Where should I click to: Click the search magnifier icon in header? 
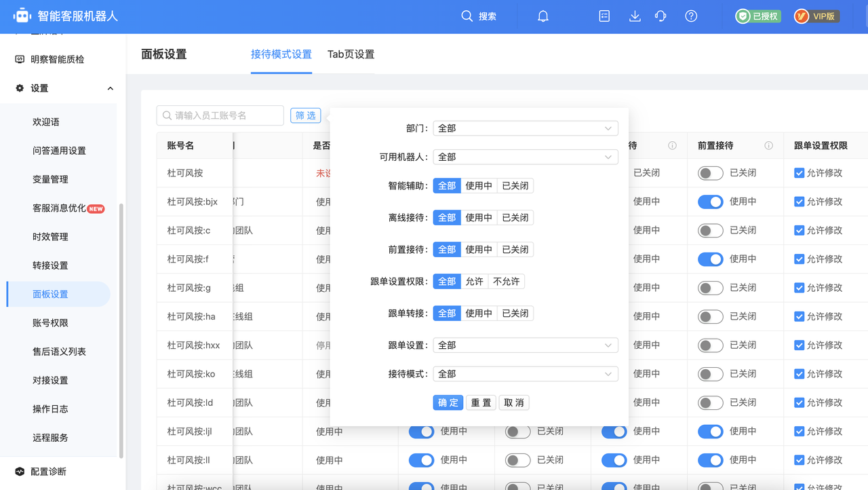pyautogui.click(x=467, y=16)
